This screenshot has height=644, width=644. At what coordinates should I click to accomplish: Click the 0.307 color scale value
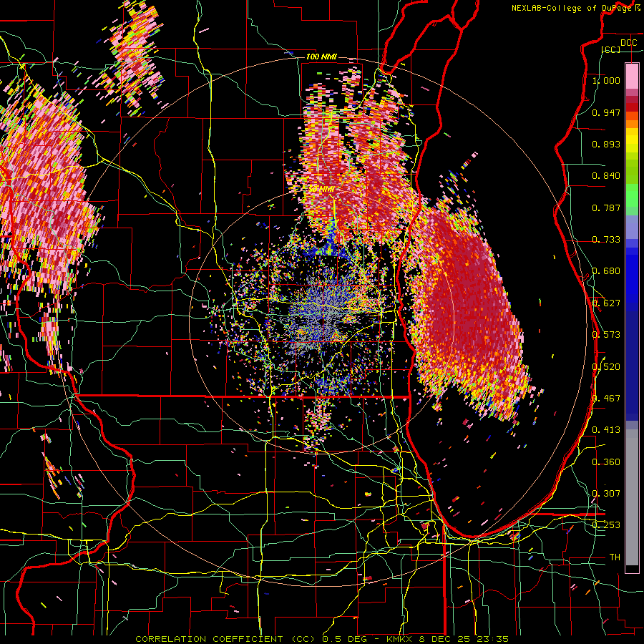click(x=606, y=494)
